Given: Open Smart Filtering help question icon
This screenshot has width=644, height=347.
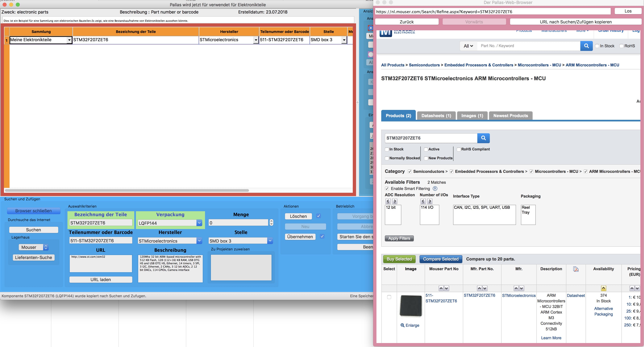Looking at the screenshot, I should [x=435, y=188].
